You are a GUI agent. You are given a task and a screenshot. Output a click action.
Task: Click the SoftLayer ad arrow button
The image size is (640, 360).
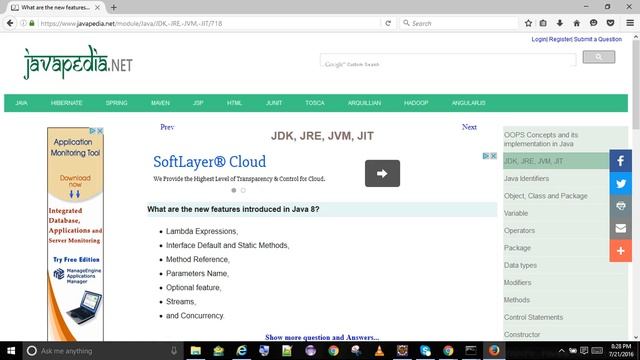(382, 173)
